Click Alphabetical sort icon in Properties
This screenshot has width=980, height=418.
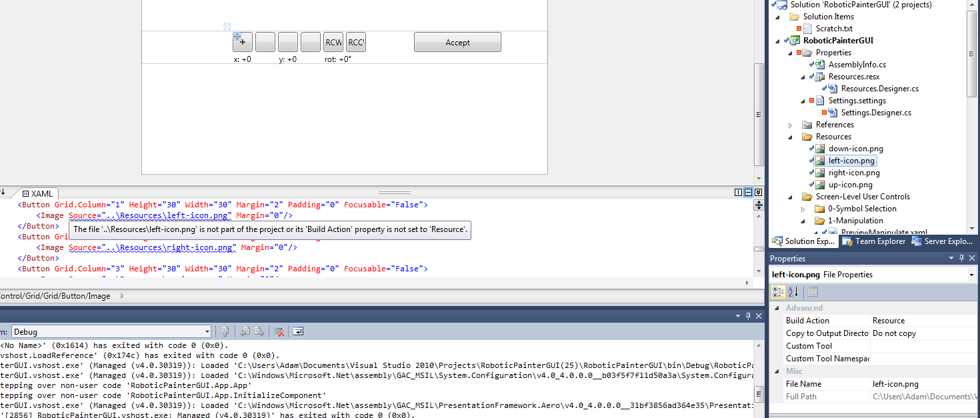coord(793,292)
